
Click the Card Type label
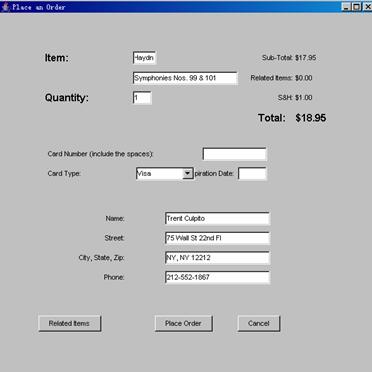point(64,173)
